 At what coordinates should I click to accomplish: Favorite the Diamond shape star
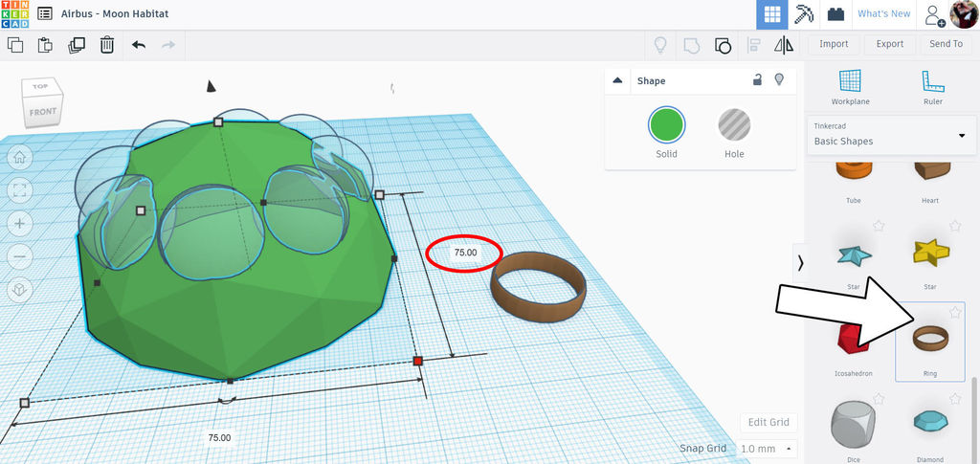click(x=954, y=398)
